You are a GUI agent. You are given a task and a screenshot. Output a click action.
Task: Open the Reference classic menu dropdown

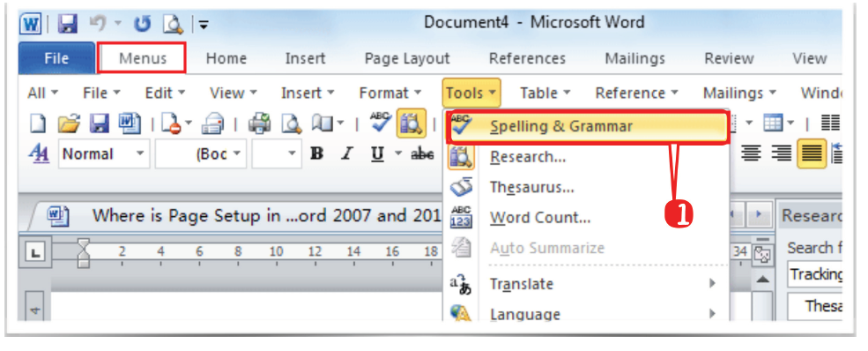pyautogui.click(x=636, y=93)
